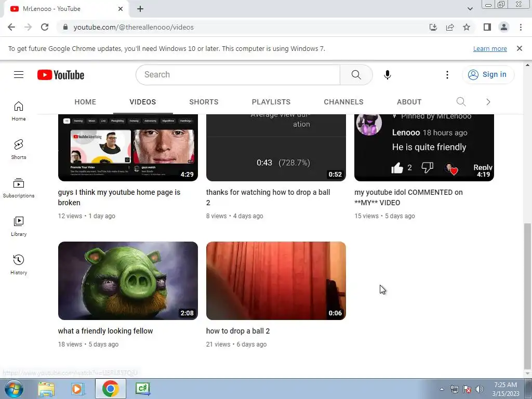
Task: Select the VIDEOS channel tab
Action: [x=142, y=102]
